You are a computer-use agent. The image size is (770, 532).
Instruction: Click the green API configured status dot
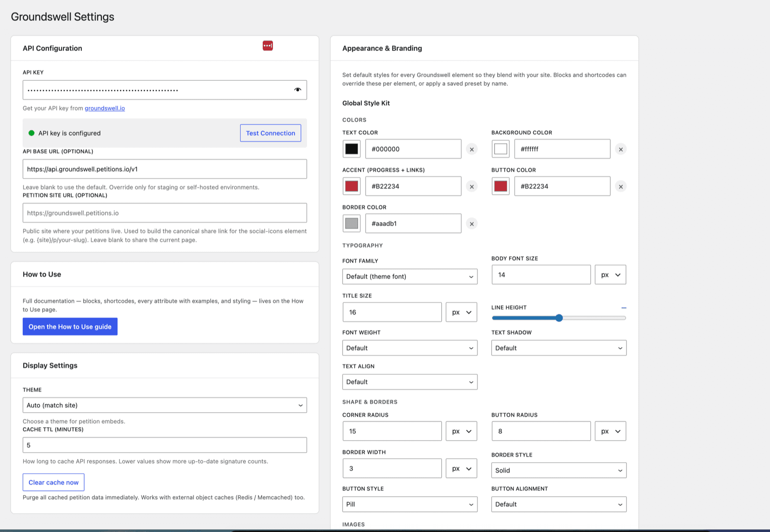[x=31, y=133]
